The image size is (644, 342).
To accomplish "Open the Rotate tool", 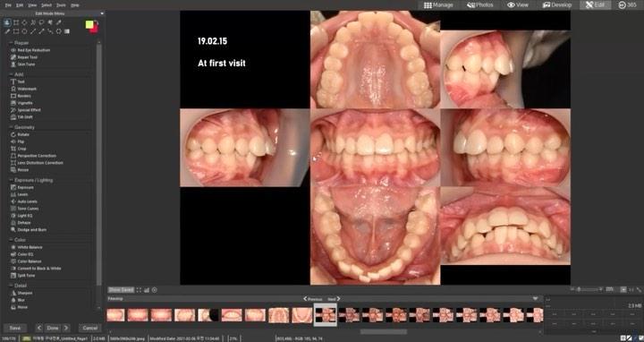I will (20, 134).
